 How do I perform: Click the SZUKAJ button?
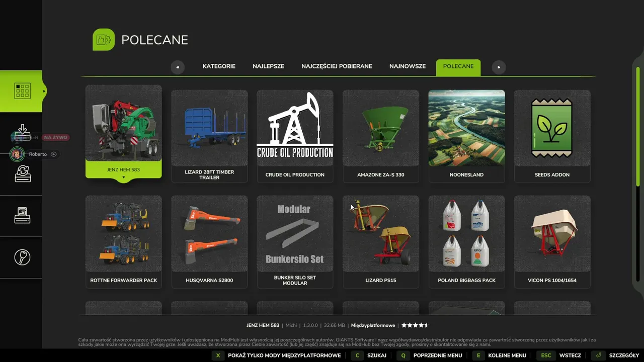click(x=377, y=355)
